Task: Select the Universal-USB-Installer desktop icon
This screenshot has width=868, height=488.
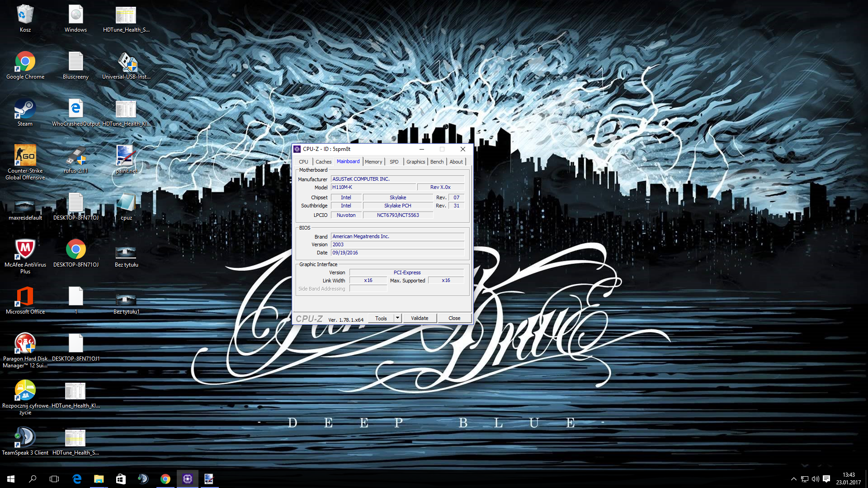Action: click(126, 65)
